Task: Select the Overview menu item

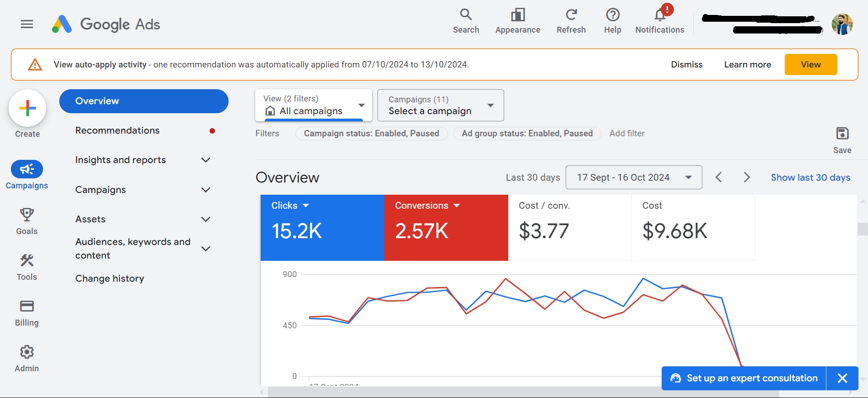Action: pos(144,101)
